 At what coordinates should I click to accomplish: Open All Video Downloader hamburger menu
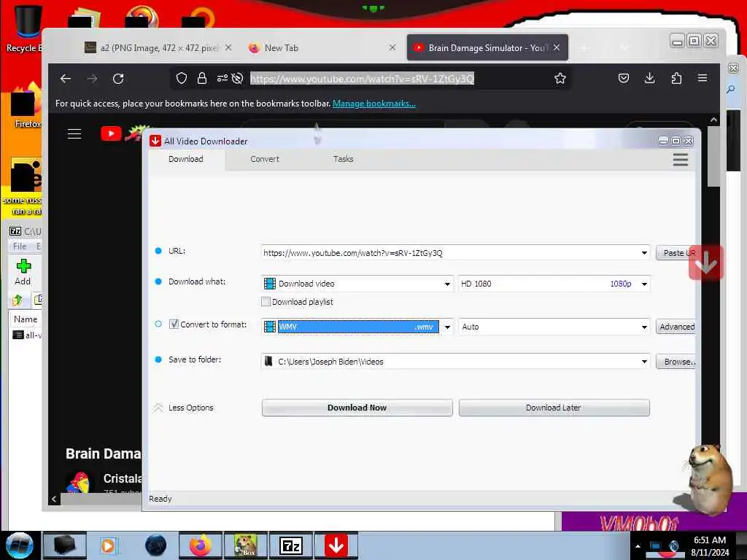click(x=681, y=160)
